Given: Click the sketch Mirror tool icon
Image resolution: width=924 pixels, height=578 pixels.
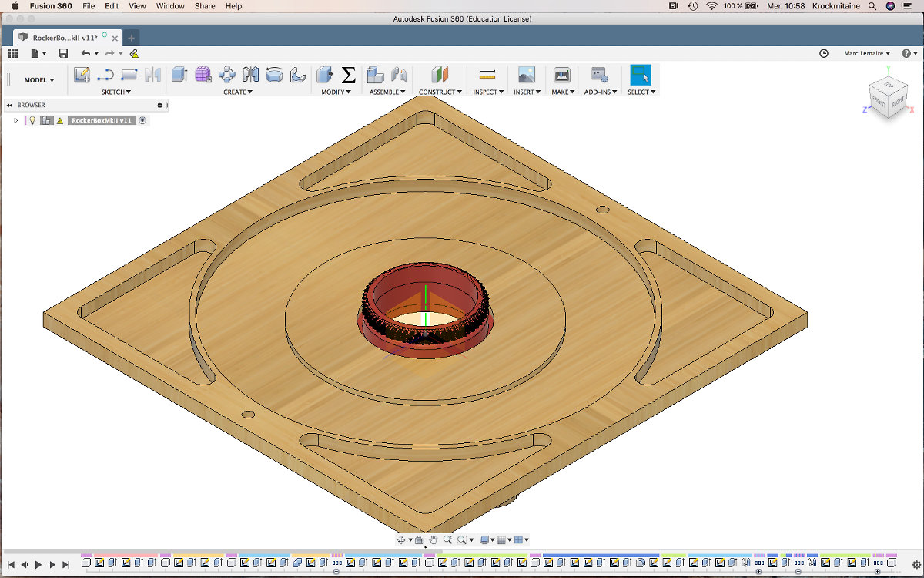Looking at the screenshot, I should point(152,75).
